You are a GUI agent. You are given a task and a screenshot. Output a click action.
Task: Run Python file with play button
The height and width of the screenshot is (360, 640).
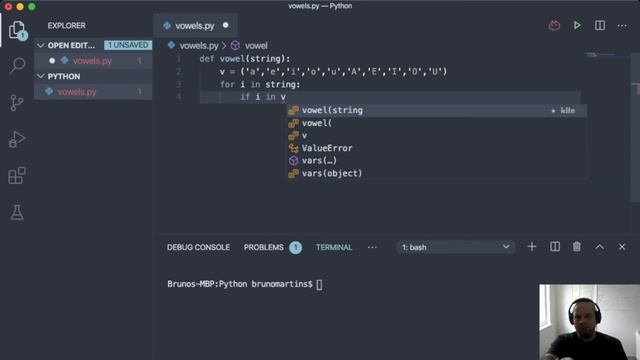pos(577,25)
